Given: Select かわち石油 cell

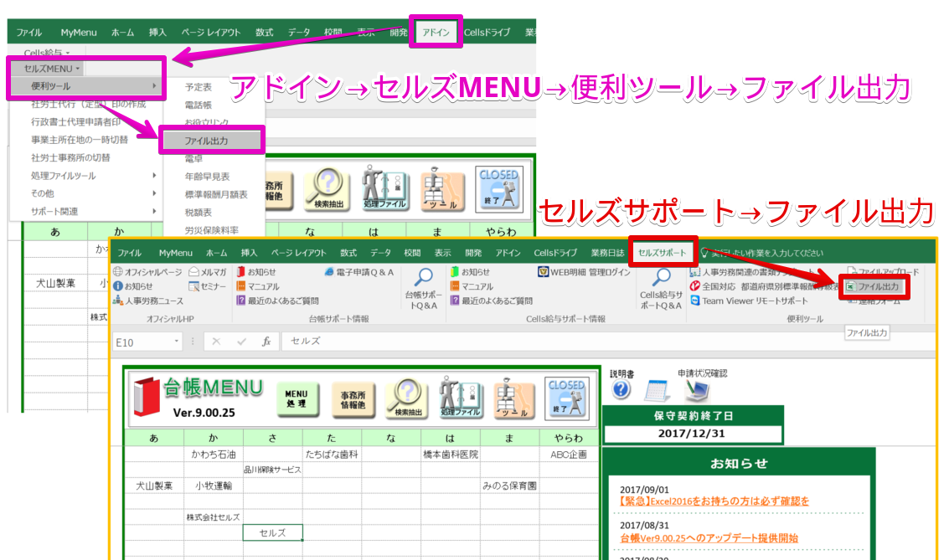Looking at the screenshot, I should (x=214, y=455).
